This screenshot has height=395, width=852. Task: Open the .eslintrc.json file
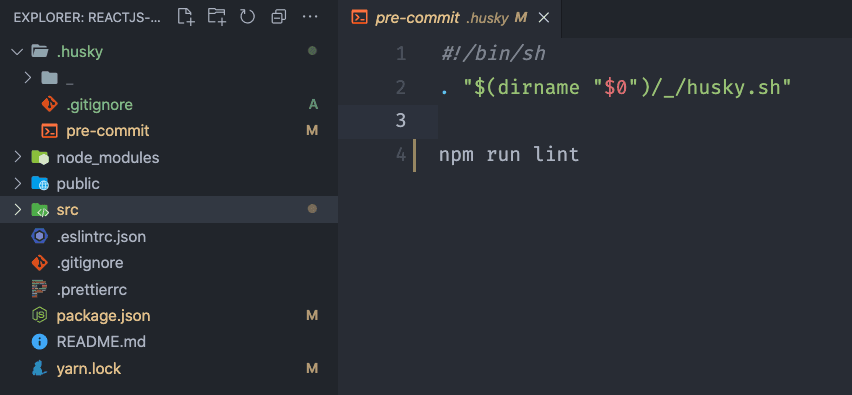pyautogui.click(x=101, y=237)
